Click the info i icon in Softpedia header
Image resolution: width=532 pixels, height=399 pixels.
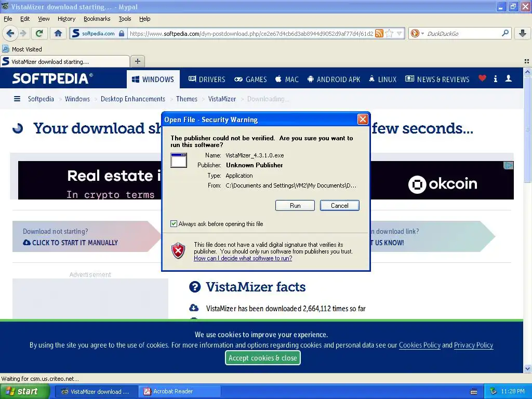[x=495, y=79]
